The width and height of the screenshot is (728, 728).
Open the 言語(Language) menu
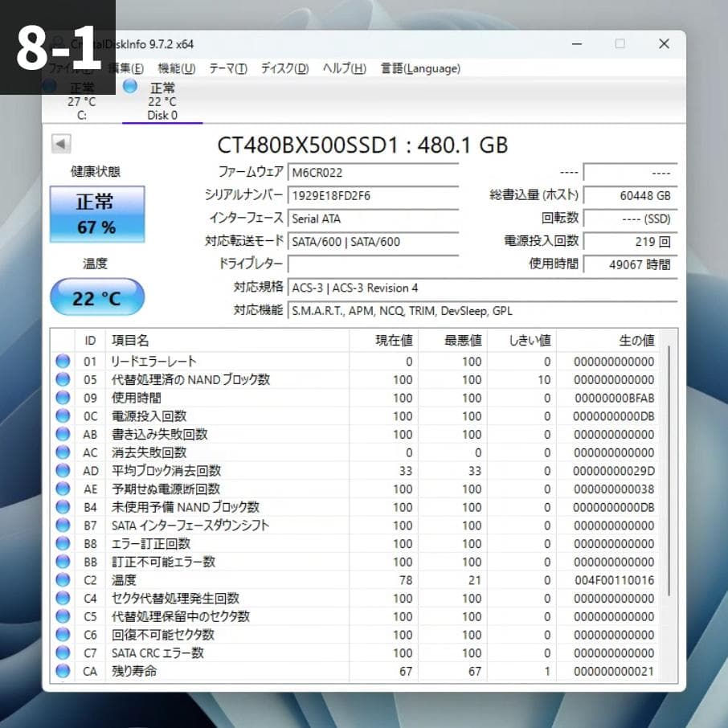(x=419, y=68)
